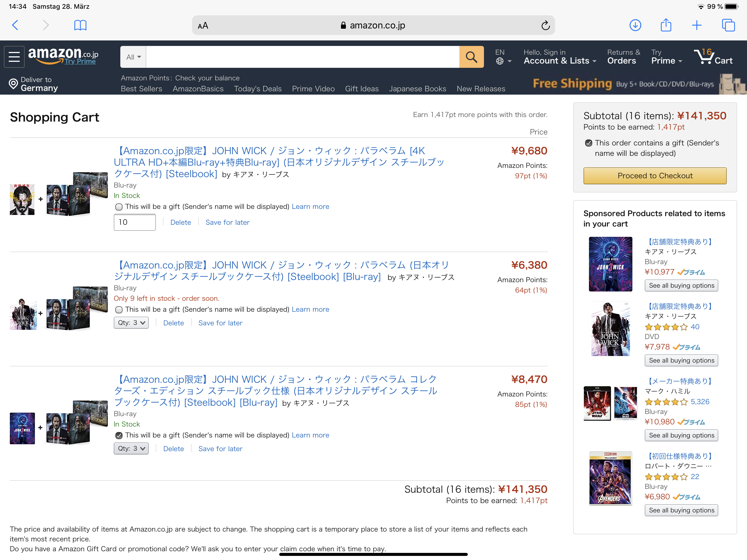
Task: Click Returns & Orders link
Action: click(x=623, y=57)
